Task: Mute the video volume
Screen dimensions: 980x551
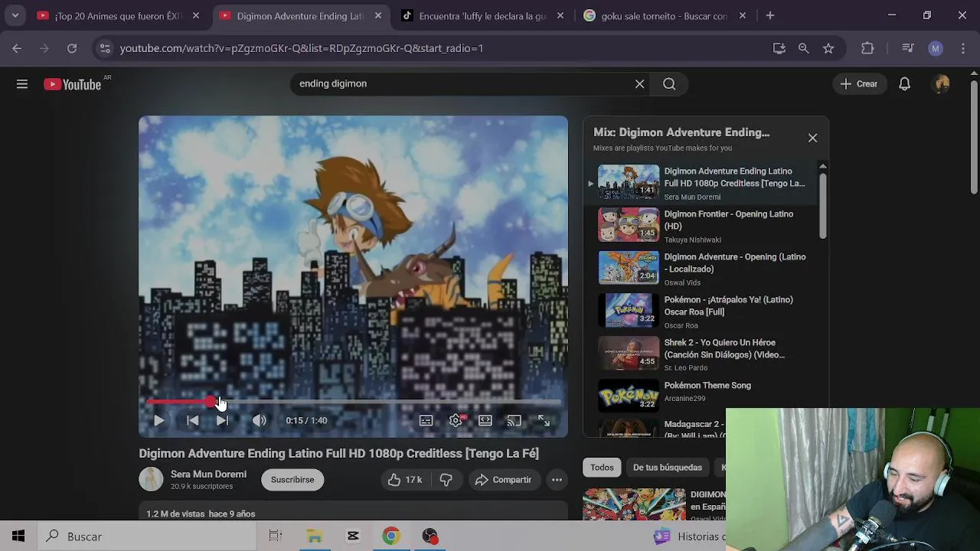Action: (260, 420)
